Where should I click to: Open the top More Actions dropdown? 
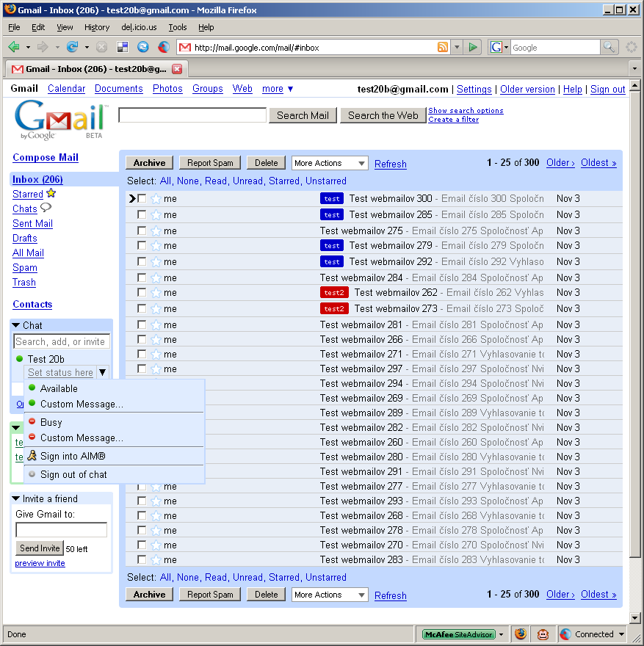tap(330, 163)
